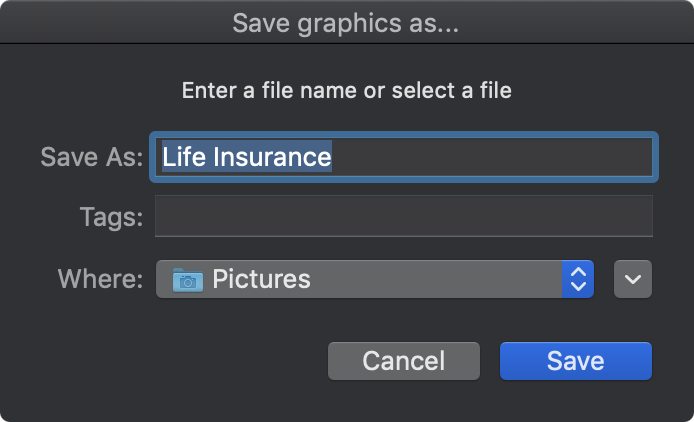The image size is (694, 422).
Task: Focus the empty Tags field
Action: pos(404,216)
